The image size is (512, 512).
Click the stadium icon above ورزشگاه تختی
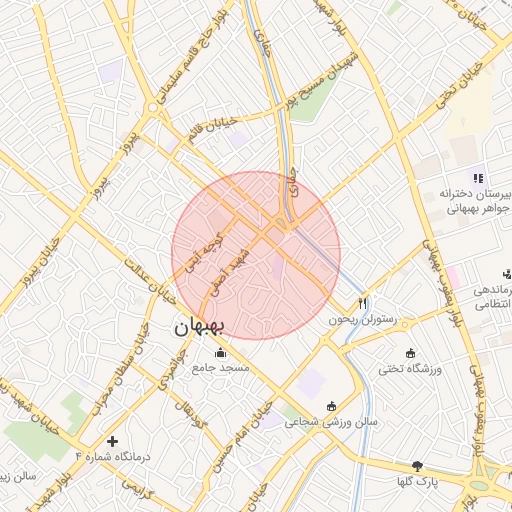click(410, 353)
